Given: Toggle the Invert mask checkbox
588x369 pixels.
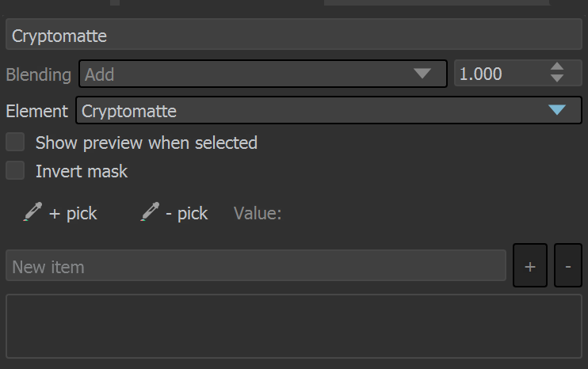Looking at the screenshot, I should point(15,170).
